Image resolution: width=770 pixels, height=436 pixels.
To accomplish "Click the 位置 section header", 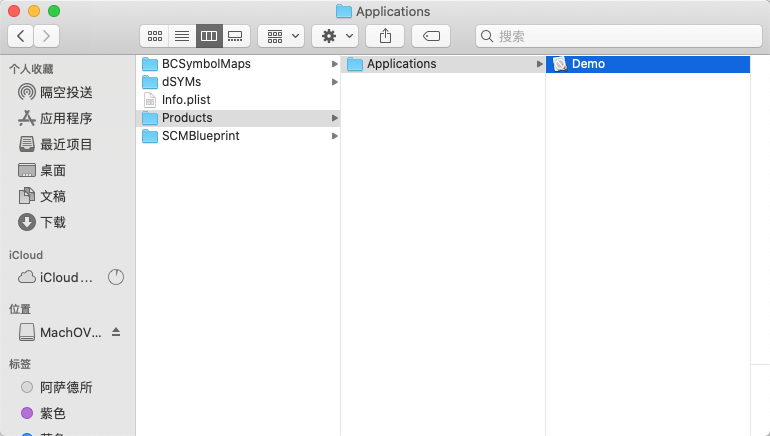I will coord(20,309).
